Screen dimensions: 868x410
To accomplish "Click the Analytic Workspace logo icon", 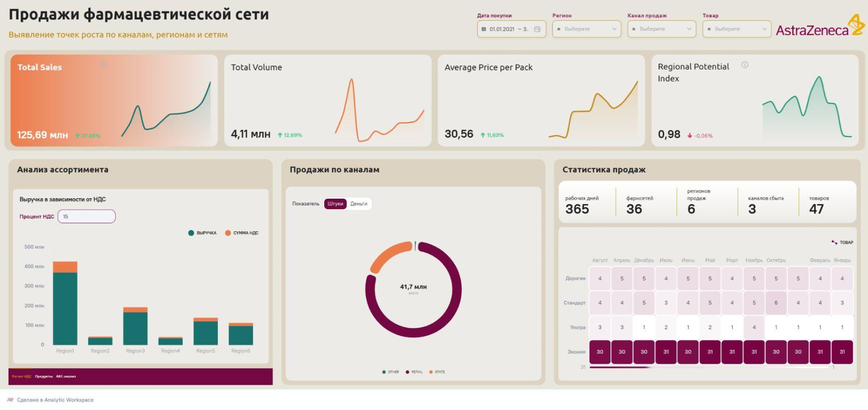I will [10, 400].
